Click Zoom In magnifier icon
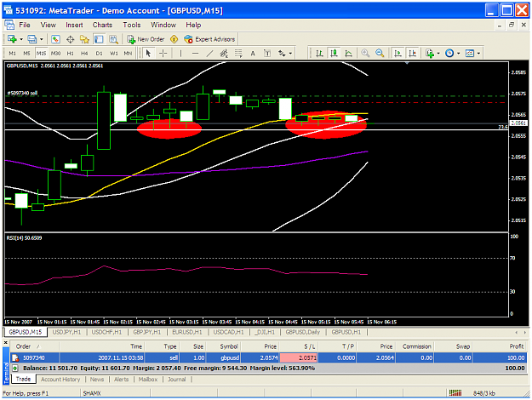Screen dimensions: 532x400 tap(365, 54)
